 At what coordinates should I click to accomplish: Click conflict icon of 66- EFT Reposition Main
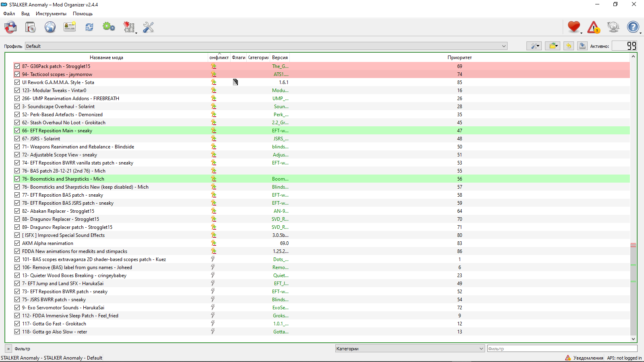coord(214,130)
